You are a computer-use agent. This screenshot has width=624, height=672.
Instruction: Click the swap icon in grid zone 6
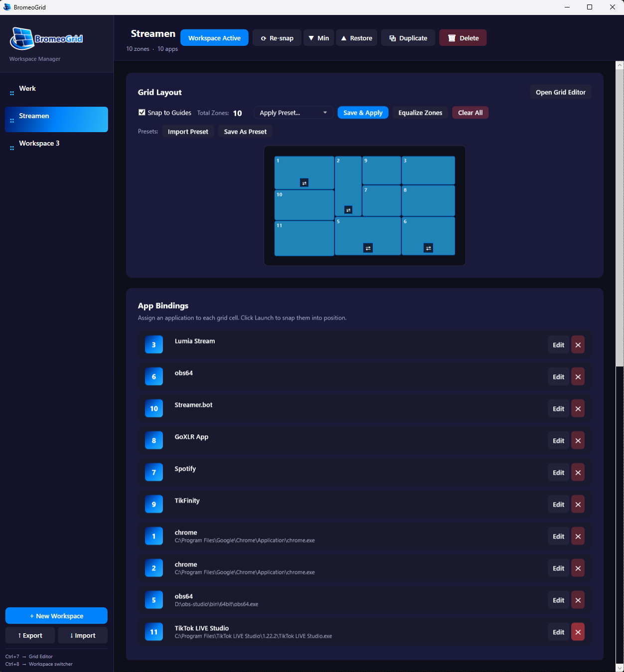[x=428, y=248]
